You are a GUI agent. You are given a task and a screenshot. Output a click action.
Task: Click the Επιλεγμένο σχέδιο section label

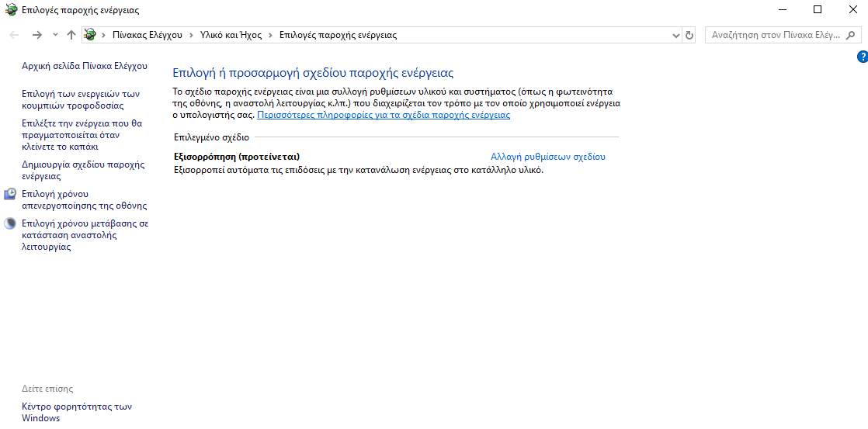tap(211, 137)
